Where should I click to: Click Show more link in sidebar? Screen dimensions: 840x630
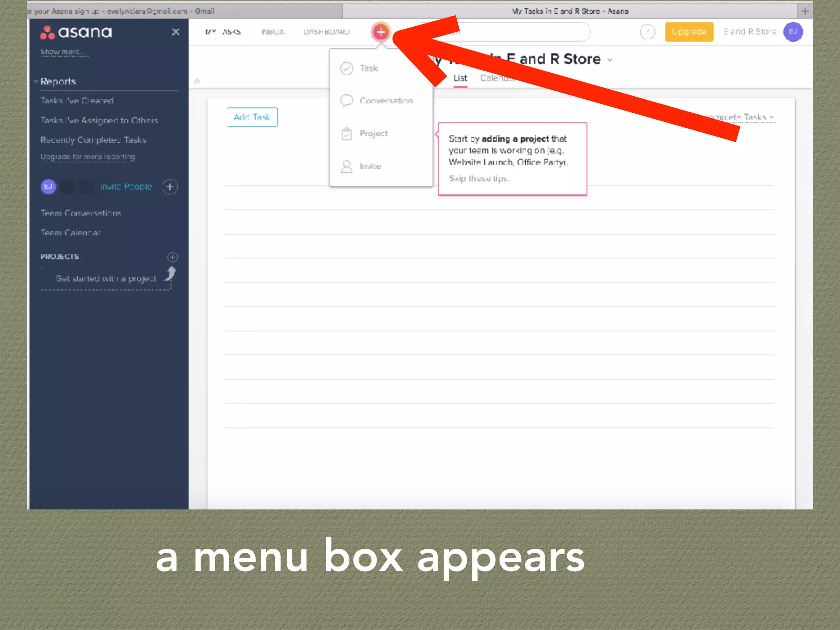pos(64,52)
